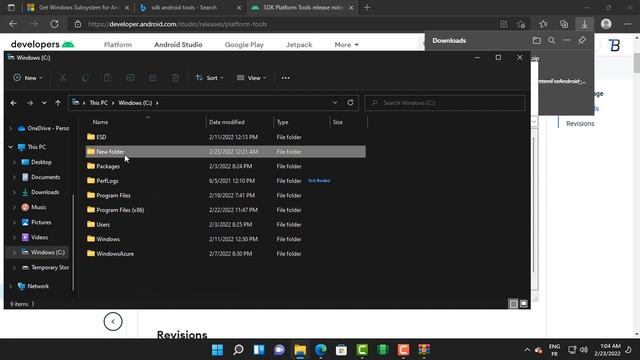Click the Share icon in Explorer toolbar
Image resolution: width=640 pixels, height=360 pixels.
[x=153, y=78]
